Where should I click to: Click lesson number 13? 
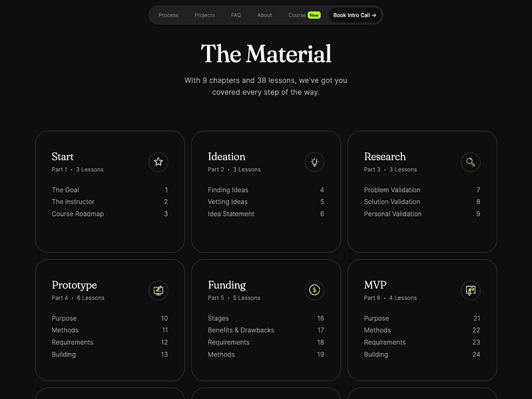tap(164, 354)
